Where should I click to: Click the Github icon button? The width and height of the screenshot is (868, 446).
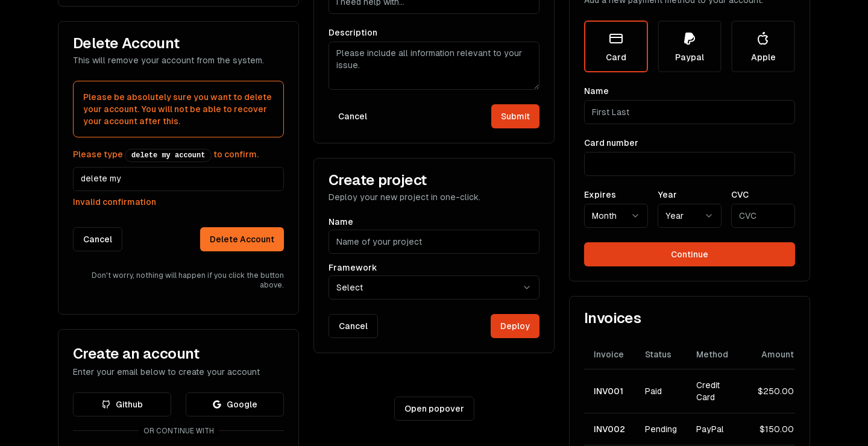(122, 404)
